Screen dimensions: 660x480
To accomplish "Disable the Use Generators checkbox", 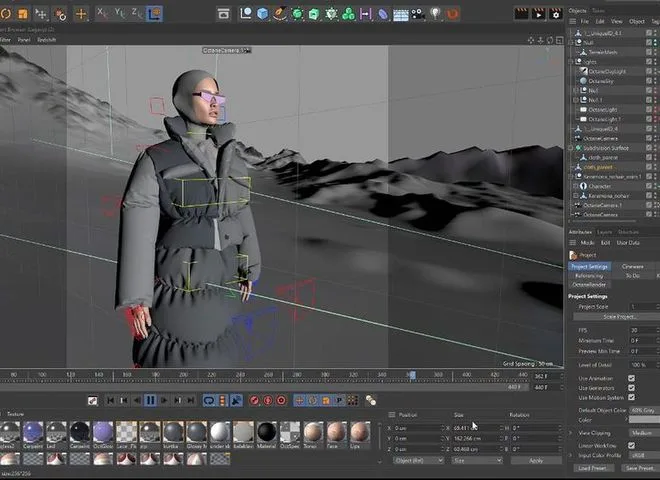I will [x=631, y=388].
